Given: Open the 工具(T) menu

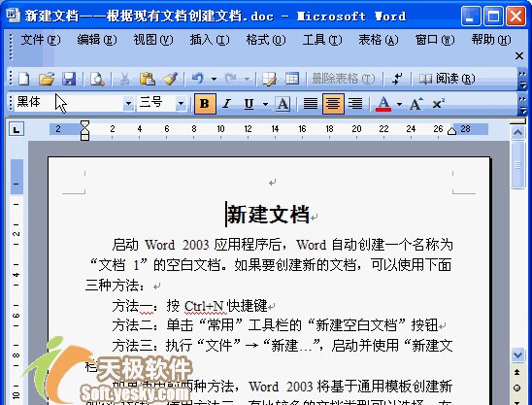Looking at the screenshot, I should (322, 40).
